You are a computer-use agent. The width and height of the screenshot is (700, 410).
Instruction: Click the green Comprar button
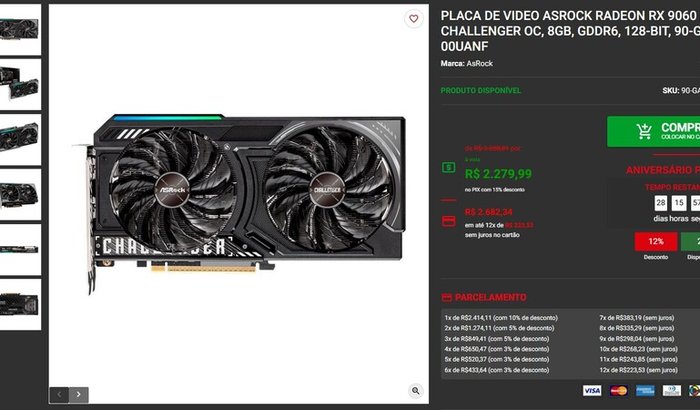[x=654, y=131]
